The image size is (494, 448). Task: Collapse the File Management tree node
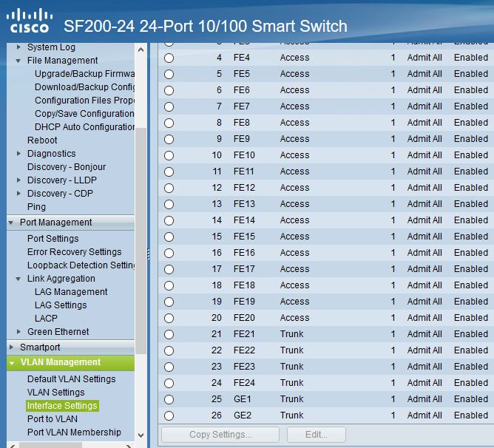pyautogui.click(x=18, y=61)
